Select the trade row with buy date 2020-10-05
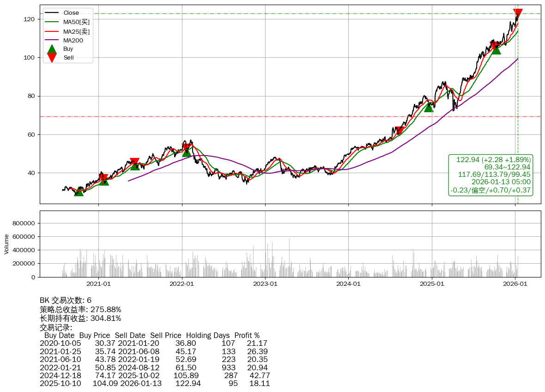This screenshot has height=392, width=545. tap(153, 344)
